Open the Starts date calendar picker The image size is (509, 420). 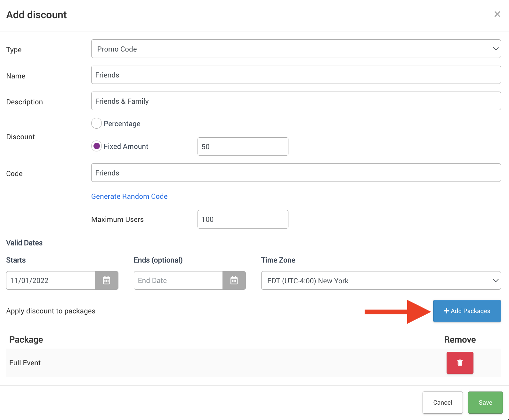[107, 280]
